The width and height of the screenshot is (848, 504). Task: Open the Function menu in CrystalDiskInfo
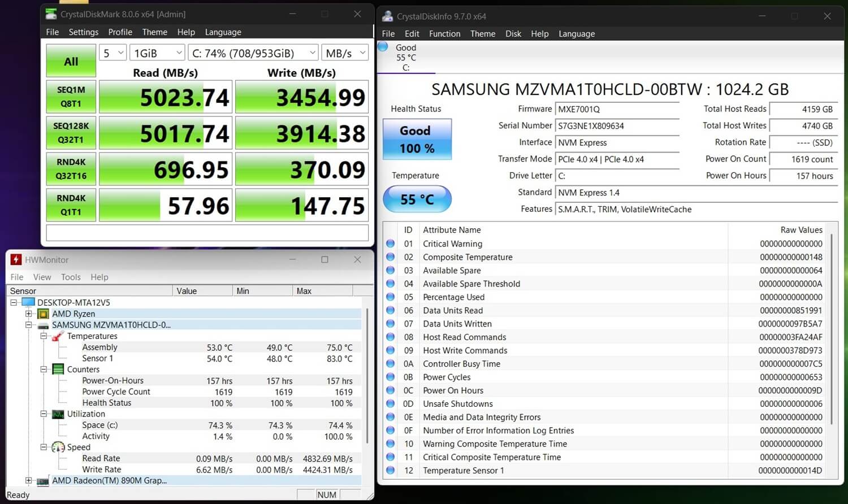(444, 34)
